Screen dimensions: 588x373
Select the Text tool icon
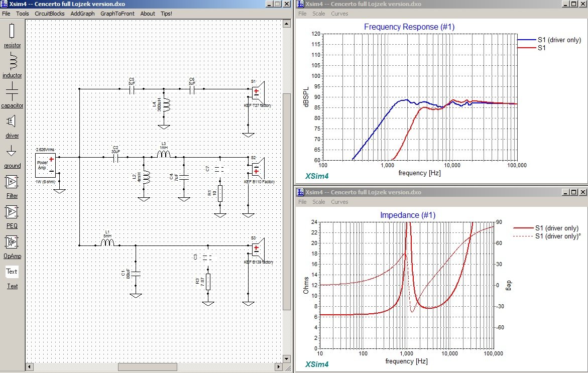12,272
